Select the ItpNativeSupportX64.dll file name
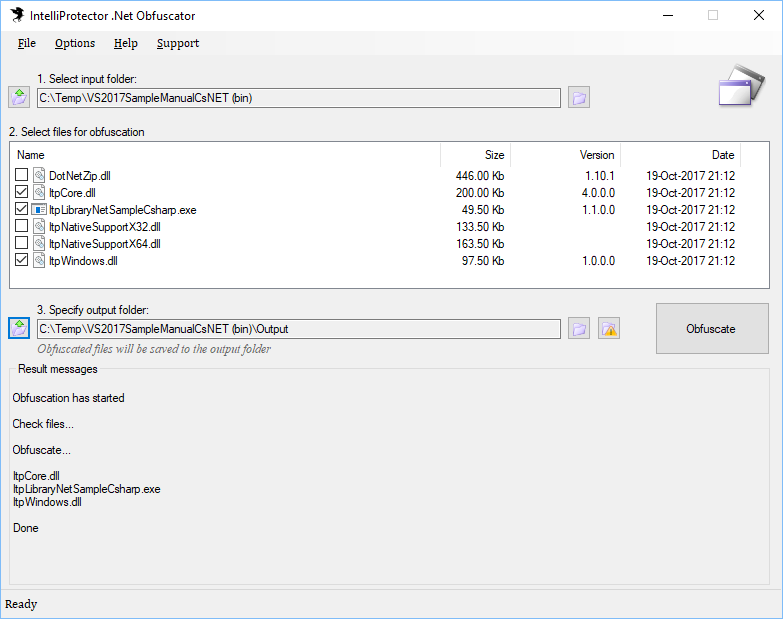This screenshot has width=783, height=619. click(x=105, y=244)
